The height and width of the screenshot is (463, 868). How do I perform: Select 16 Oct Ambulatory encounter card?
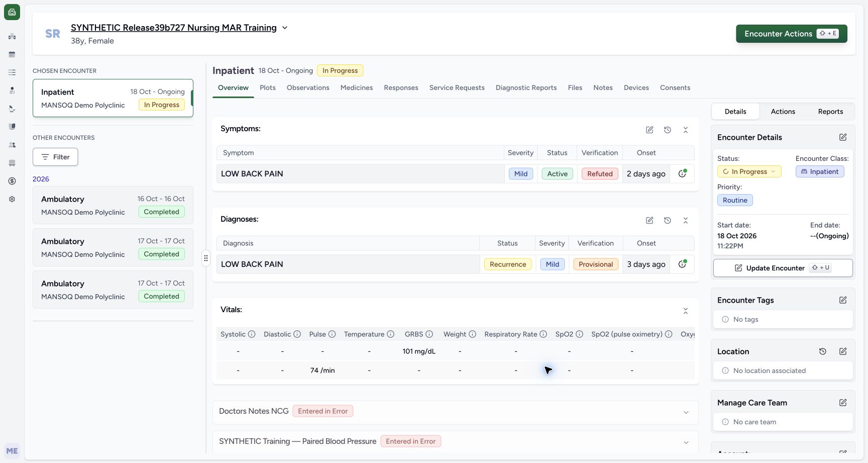[113, 205]
